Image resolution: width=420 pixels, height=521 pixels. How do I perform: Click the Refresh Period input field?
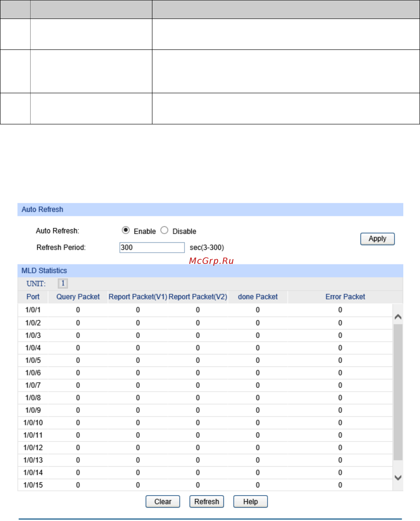pyautogui.click(x=152, y=247)
